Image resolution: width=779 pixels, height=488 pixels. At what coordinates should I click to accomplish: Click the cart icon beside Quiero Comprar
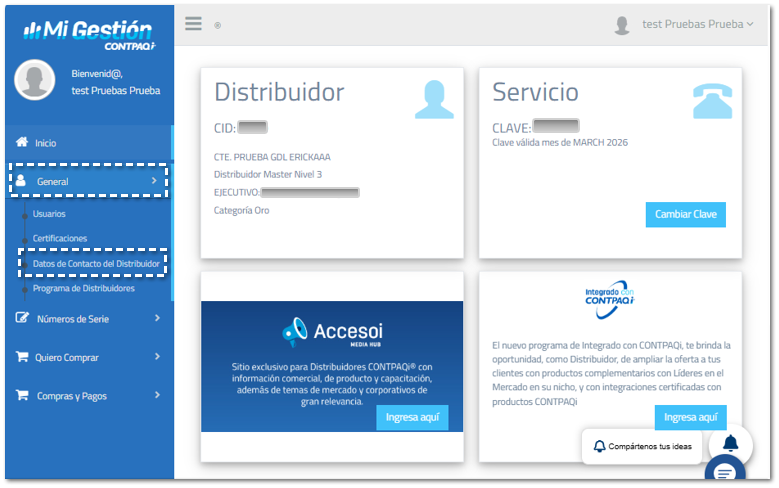pos(22,356)
